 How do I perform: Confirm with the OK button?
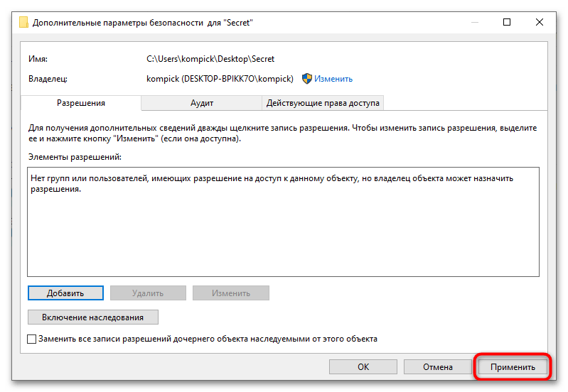tap(363, 367)
